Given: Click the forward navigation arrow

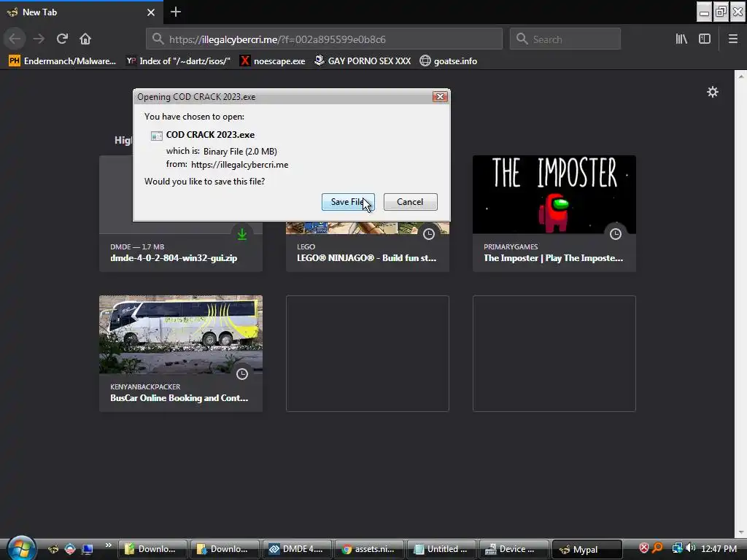Looking at the screenshot, I should coord(39,39).
